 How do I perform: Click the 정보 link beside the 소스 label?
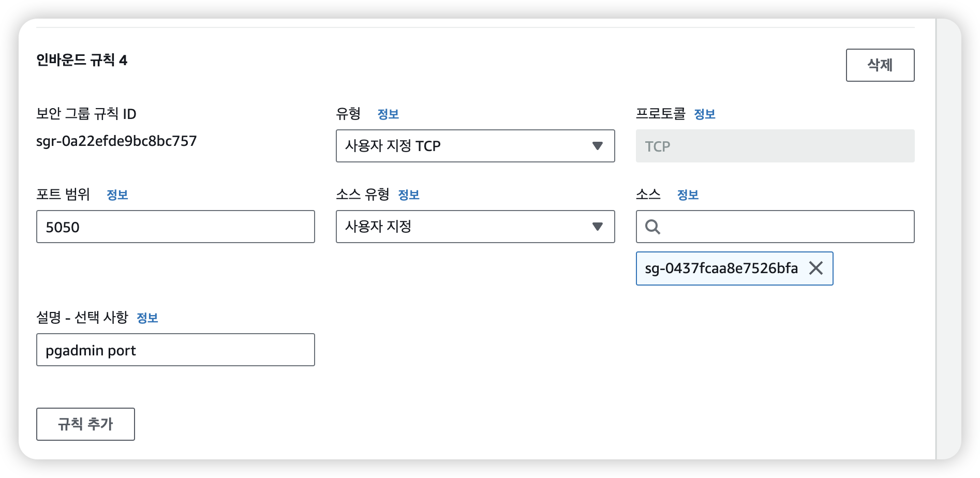(688, 195)
